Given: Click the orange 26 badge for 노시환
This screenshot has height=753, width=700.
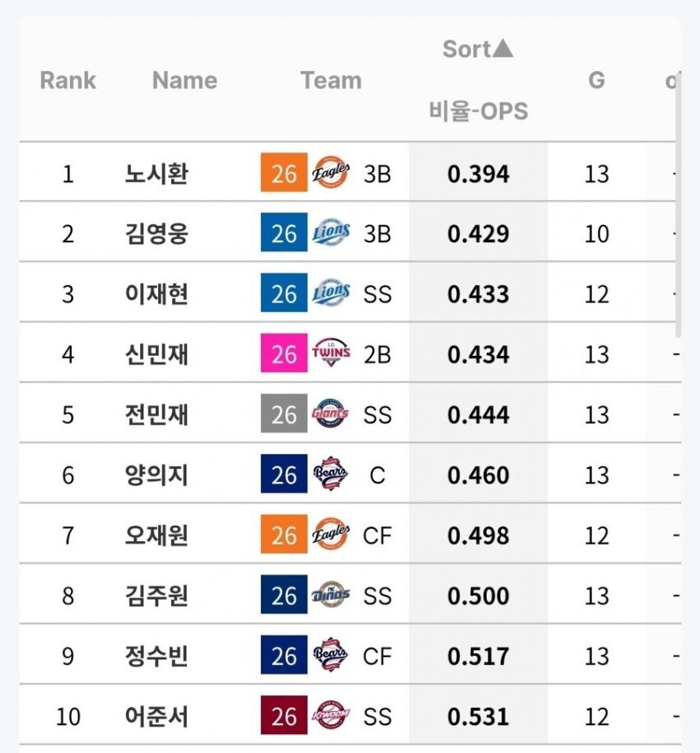Looking at the screenshot, I should [283, 174].
